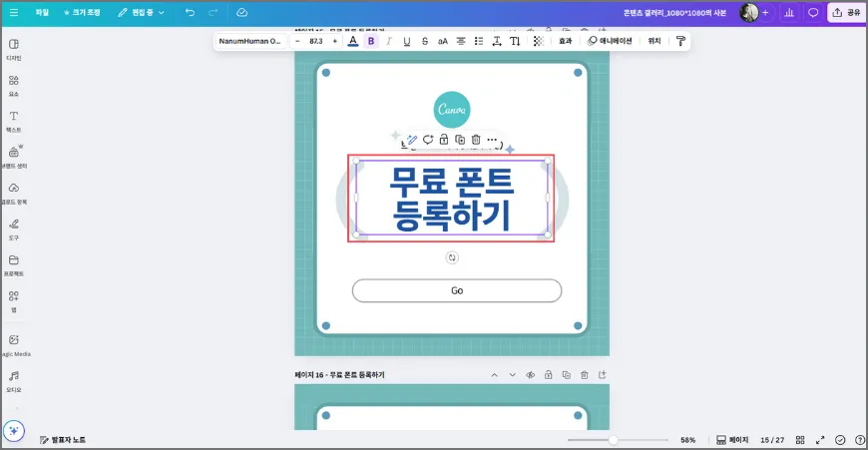Move page 16 up with the chevron

(494, 375)
